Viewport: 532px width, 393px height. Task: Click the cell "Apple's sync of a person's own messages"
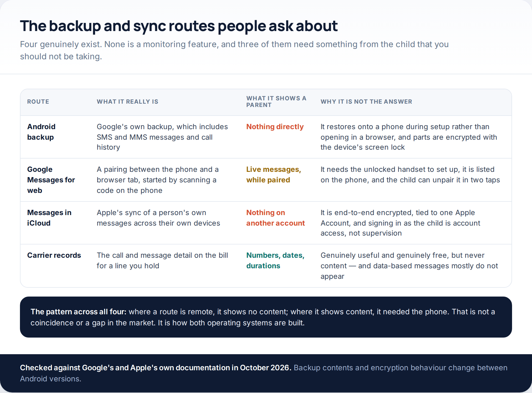pyautogui.click(x=158, y=218)
